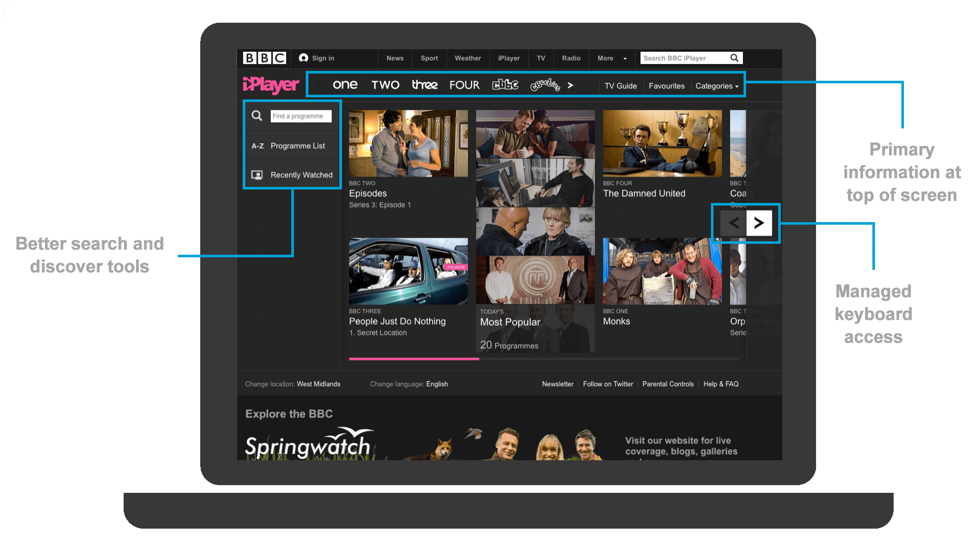This screenshot has width=980, height=555.
Task: Open Parental Controls
Action: pos(668,384)
